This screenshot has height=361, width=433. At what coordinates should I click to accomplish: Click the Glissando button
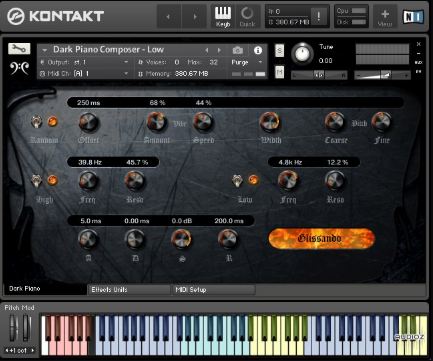322,238
